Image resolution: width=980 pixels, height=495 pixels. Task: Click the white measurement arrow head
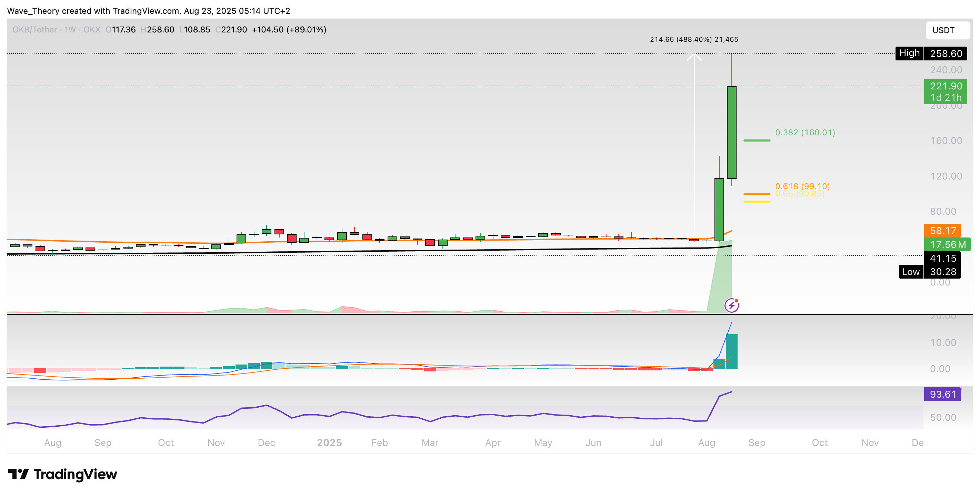(x=694, y=57)
